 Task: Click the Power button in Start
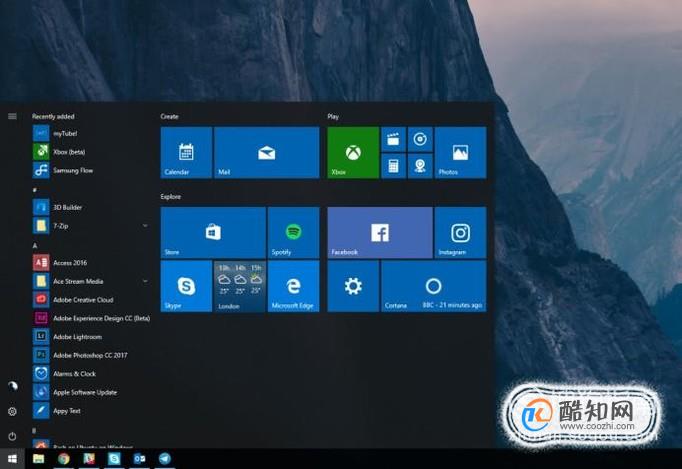pyautogui.click(x=12, y=436)
